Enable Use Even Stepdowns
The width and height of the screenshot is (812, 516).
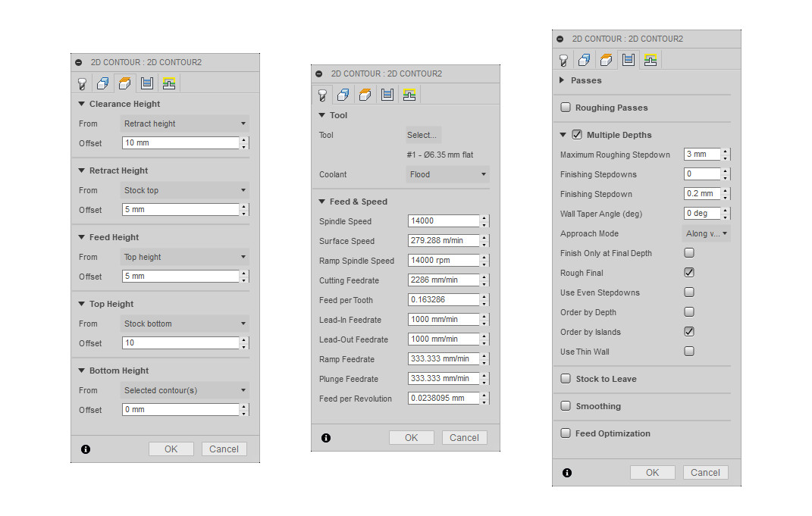(688, 292)
